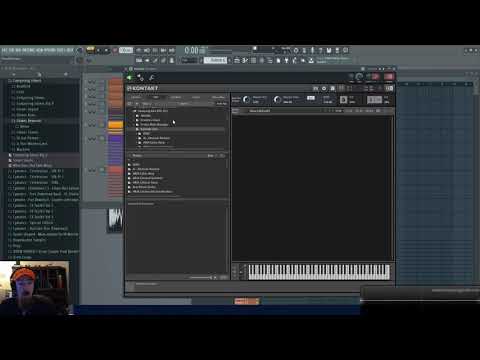Viewport: 480px width, 360px height.
Task: Click rightmost Kontakt header panel icon
Action: [x=389, y=88]
